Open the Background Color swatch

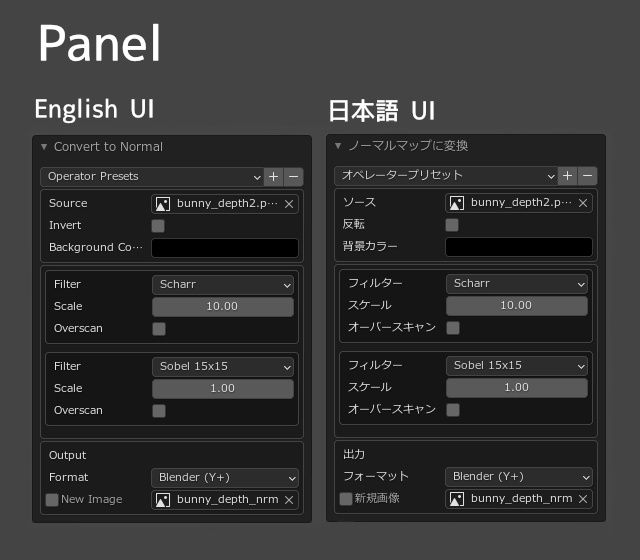point(225,248)
